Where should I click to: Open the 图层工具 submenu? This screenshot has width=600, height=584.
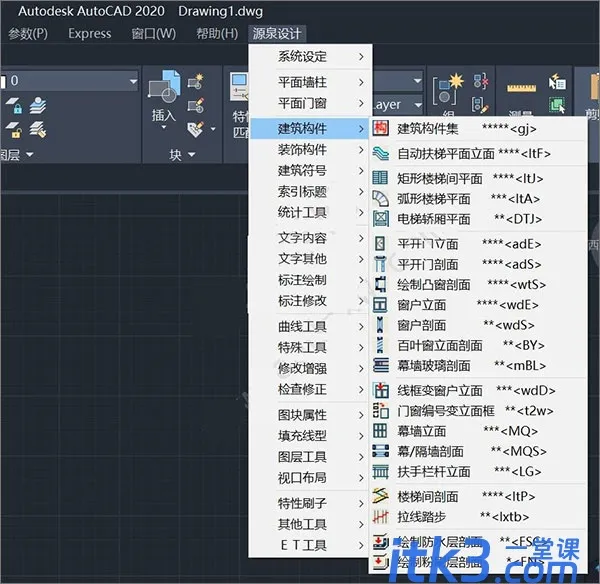(x=310, y=457)
